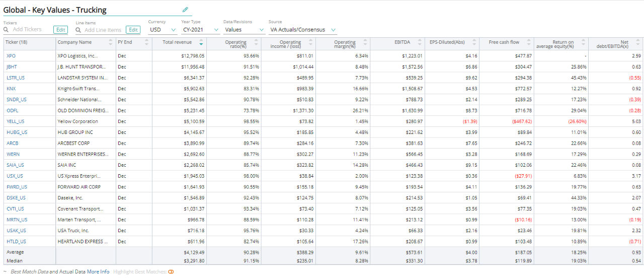
Task: Select the $12,798.05 total revenue cell
Action: tap(179, 56)
